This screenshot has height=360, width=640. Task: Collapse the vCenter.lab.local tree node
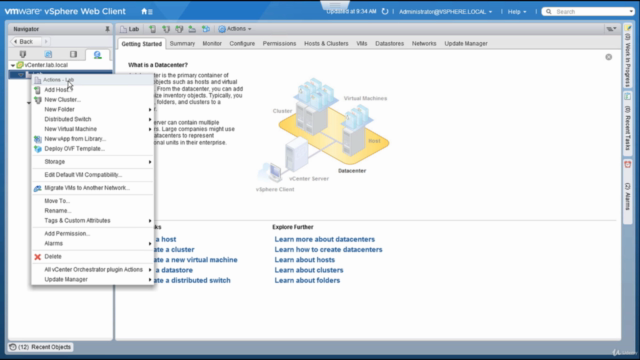13,65
